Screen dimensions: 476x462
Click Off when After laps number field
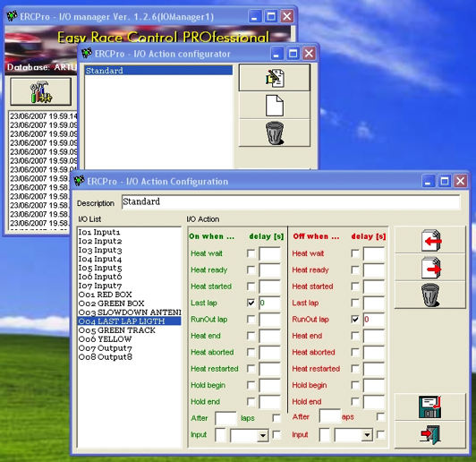[x=329, y=415]
